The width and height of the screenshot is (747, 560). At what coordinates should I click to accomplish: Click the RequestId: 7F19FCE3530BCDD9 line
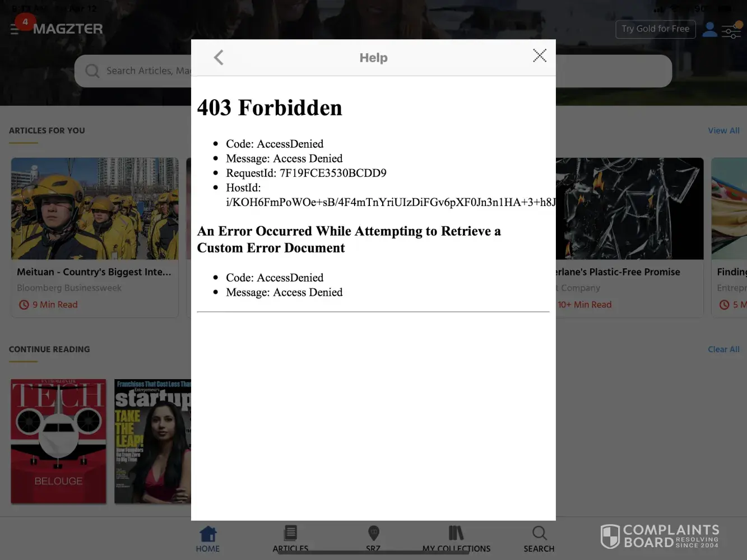click(x=306, y=173)
